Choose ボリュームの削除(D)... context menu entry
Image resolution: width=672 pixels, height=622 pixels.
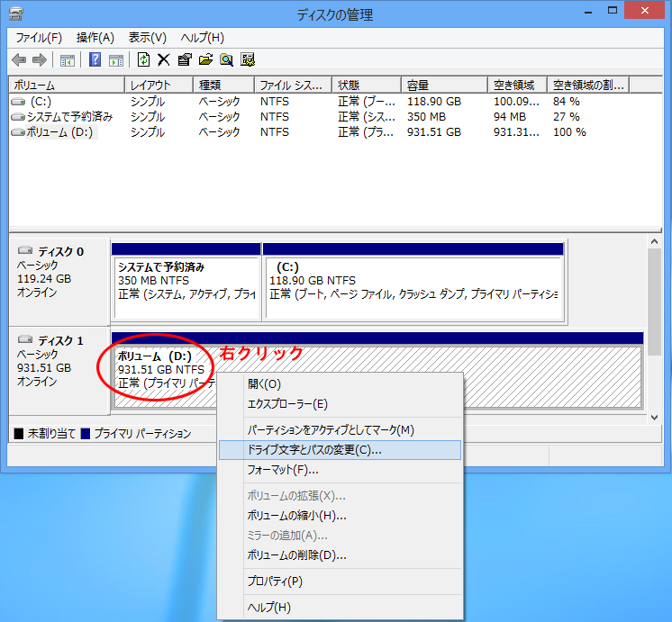[x=296, y=555]
